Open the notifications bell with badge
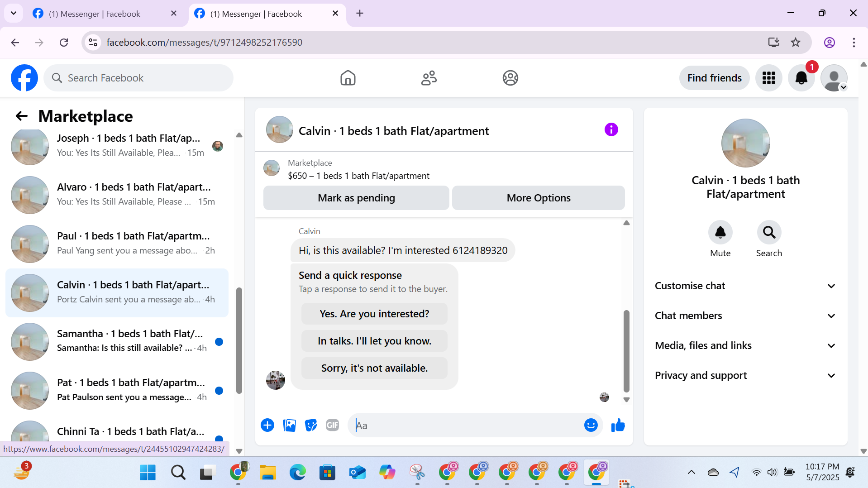 (x=801, y=78)
